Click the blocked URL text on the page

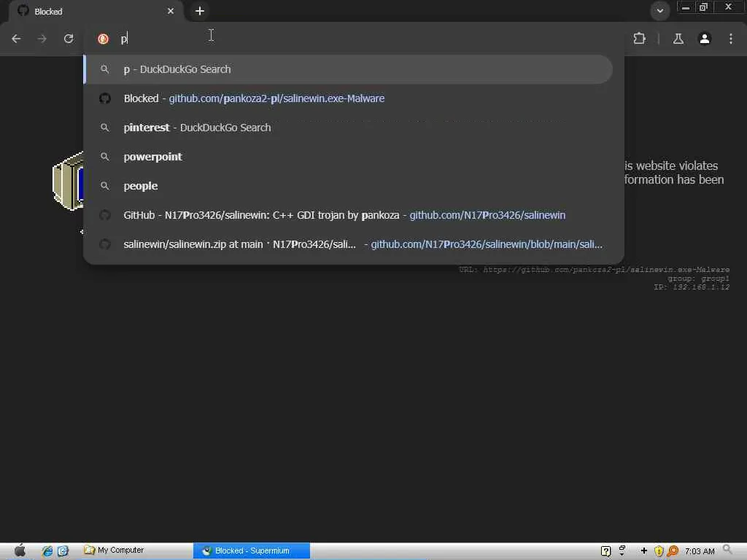pos(594,270)
